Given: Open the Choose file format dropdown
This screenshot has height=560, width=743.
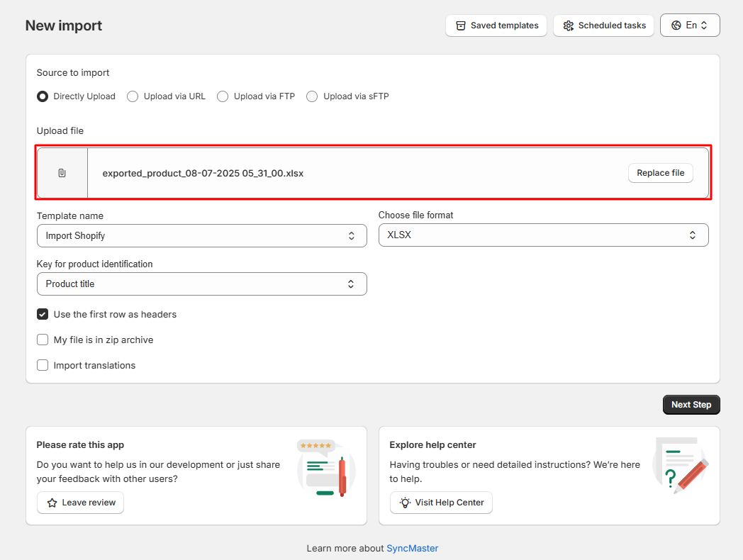Looking at the screenshot, I should [x=544, y=235].
